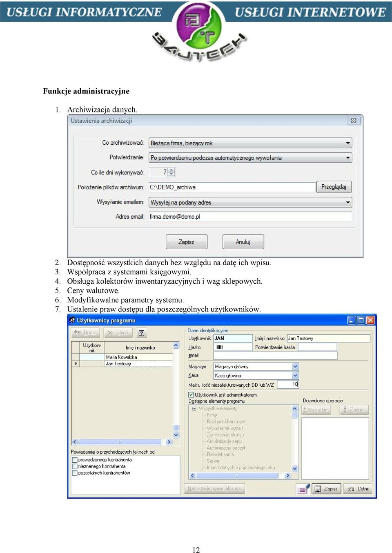Enable 'prowadzonego kontrahenta' fax notification

point(75,460)
